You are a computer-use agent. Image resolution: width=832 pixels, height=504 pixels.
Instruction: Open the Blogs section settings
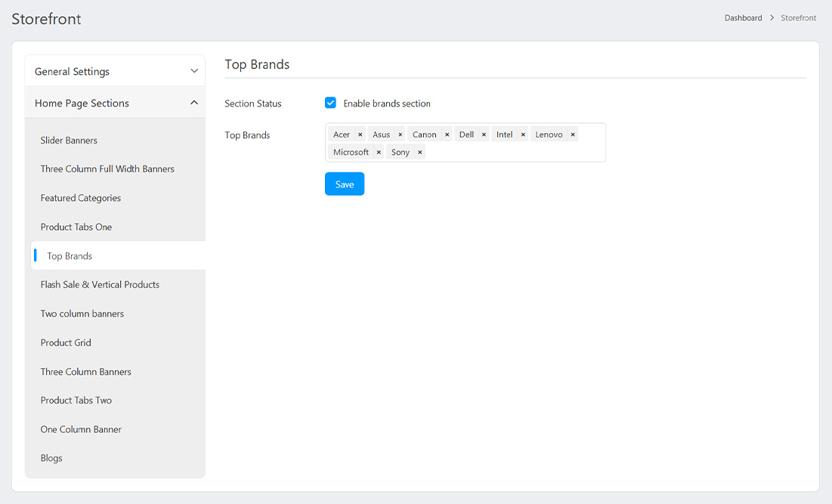[51, 458]
